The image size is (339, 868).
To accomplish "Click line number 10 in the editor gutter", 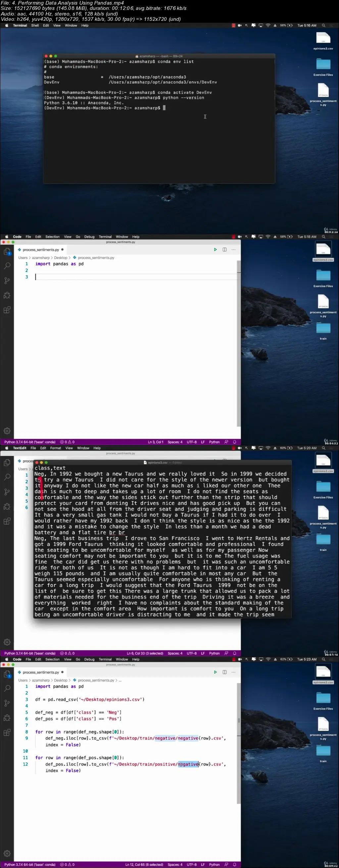I will [x=25, y=751].
